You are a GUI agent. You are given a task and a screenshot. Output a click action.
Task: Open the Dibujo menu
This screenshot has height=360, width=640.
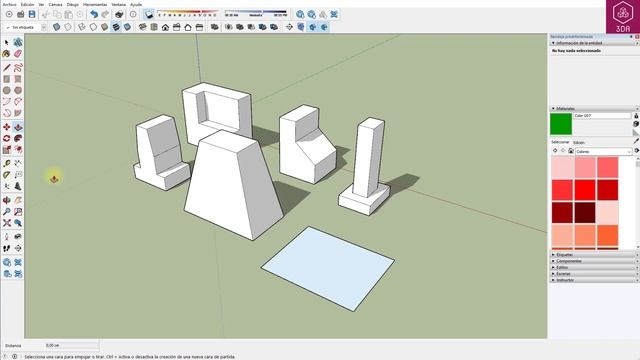(73, 4)
